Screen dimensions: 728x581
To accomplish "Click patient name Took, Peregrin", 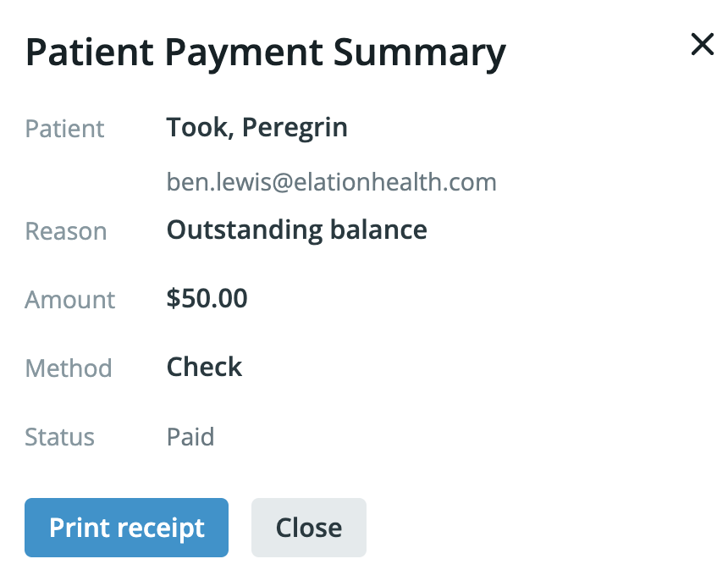I will pos(256,128).
